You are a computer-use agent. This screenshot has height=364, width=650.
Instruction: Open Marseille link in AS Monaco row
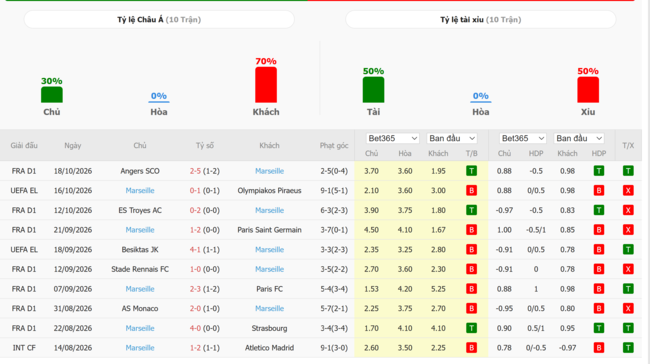click(x=269, y=308)
